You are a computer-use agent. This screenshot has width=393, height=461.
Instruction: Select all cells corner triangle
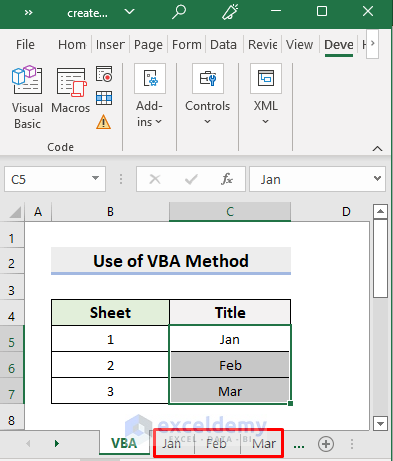(x=15, y=212)
